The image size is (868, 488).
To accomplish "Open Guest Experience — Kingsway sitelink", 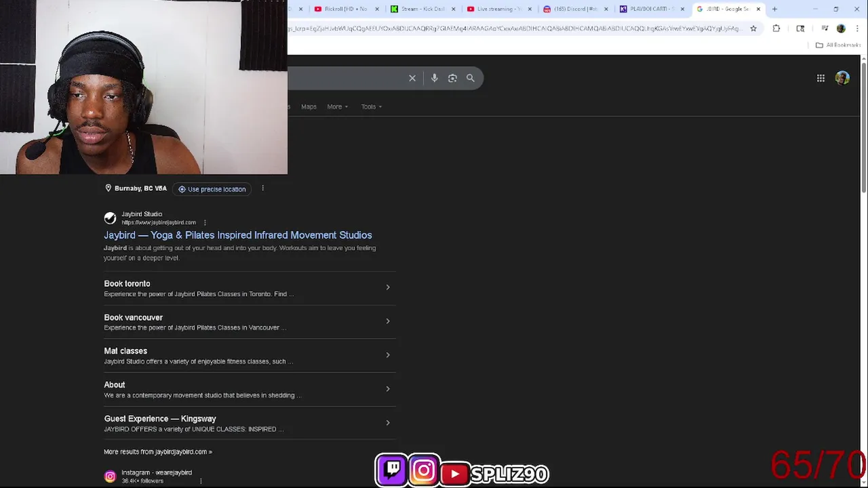I will tap(160, 419).
